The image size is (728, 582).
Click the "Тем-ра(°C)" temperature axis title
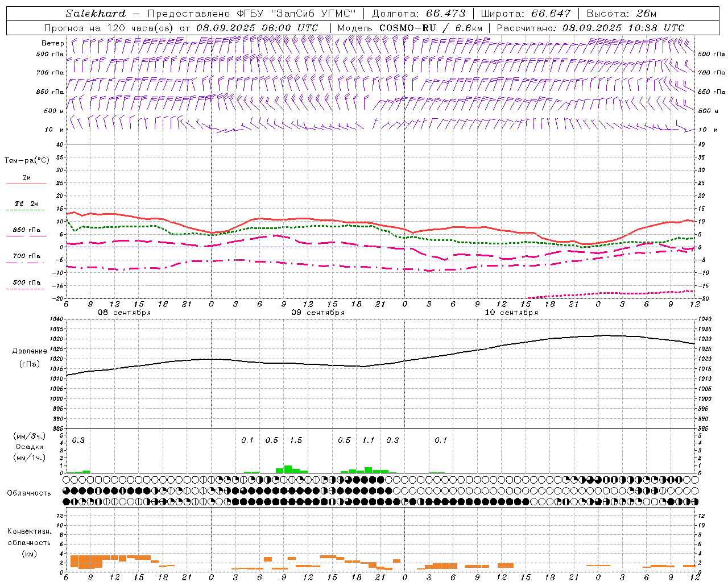pyautogui.click(x=27, y=161)
